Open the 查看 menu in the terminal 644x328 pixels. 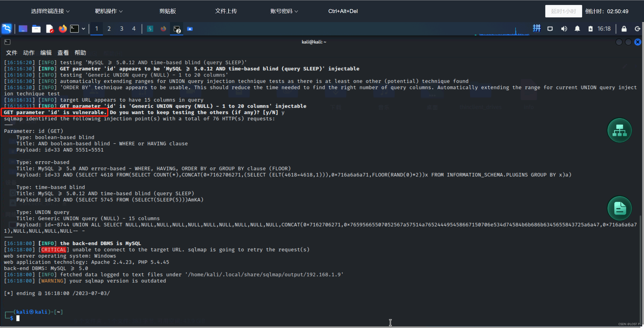(x=63, y=53)
